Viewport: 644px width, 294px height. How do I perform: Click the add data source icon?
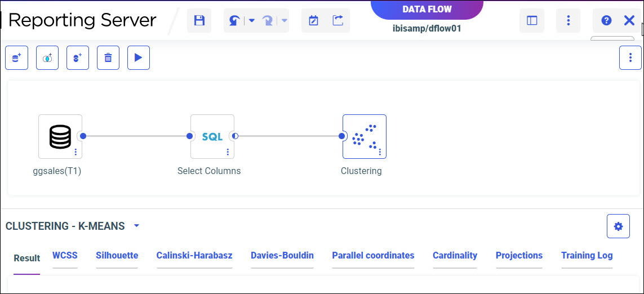(16, 58)
